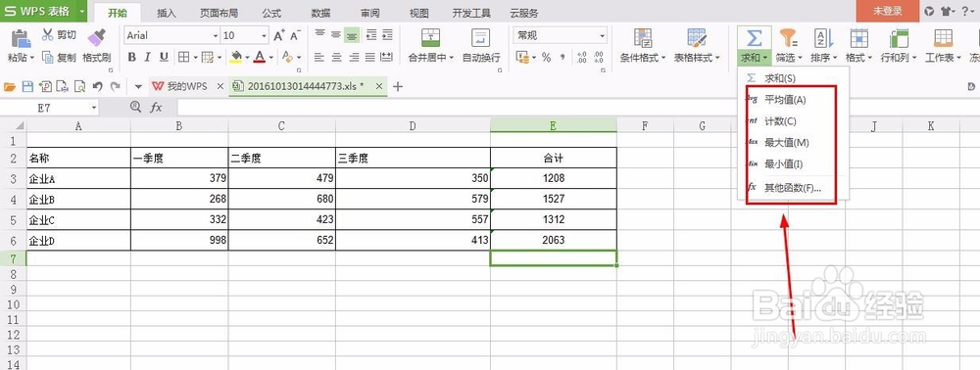The height and width of the screenshot is (370, 980).
Task: Toggle align text left
Action: (x=320, y=58)
